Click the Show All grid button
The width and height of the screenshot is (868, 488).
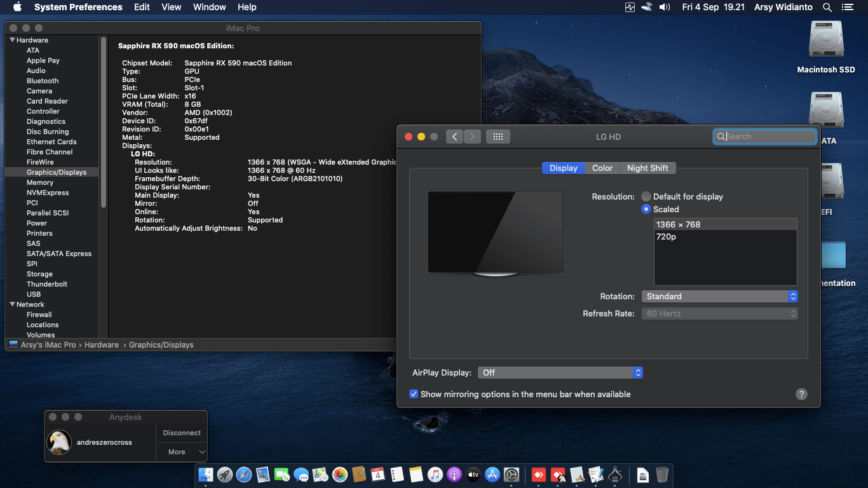point(498,137)
